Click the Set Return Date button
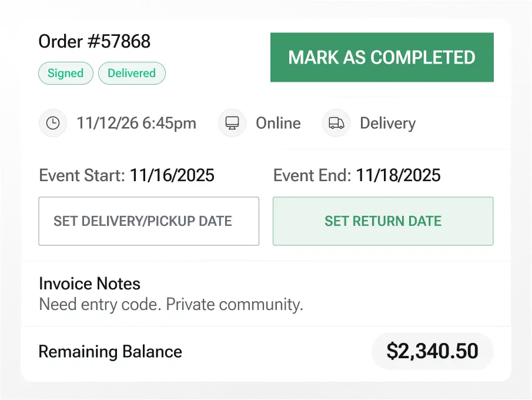 click(x=383, y=221)
